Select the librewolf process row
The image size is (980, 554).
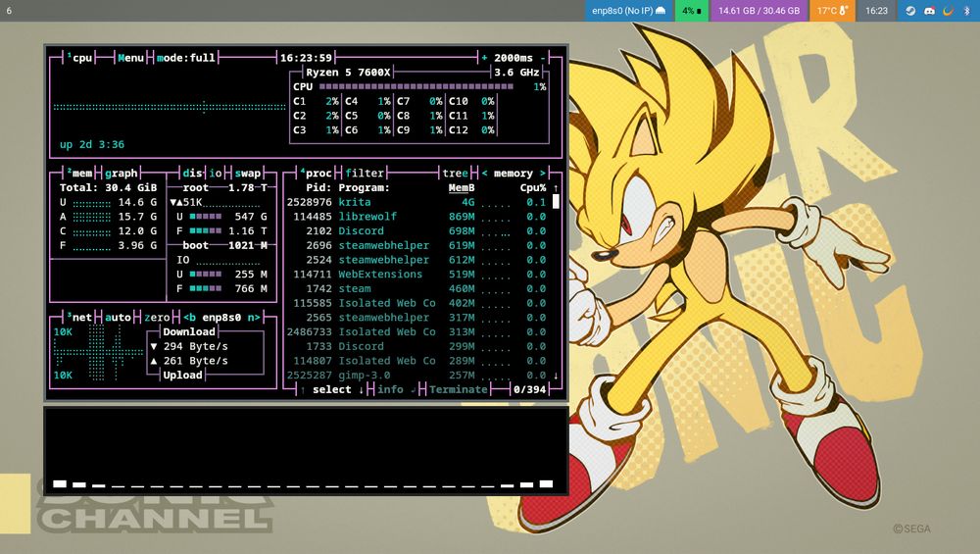click(x=416, y=217)
